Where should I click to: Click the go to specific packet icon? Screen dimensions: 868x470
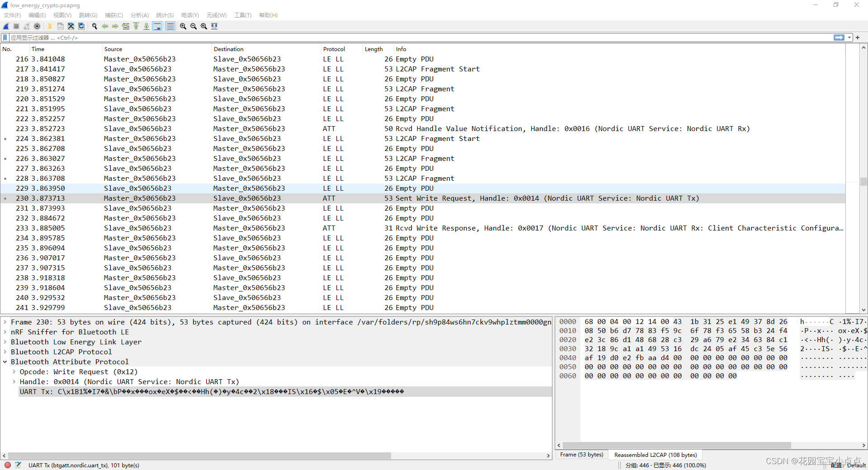pyautogui.click(x=126, y=26)
